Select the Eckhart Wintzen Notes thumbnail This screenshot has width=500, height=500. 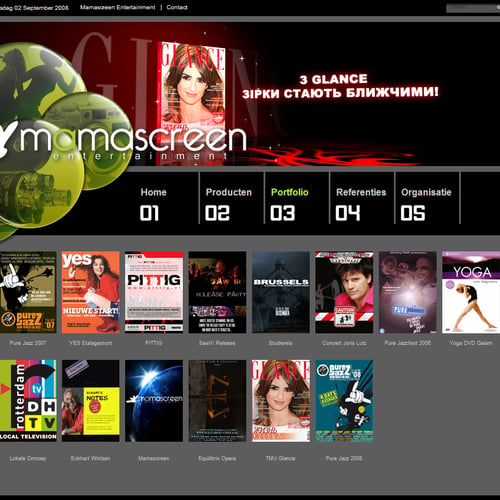(x=91, y=401)
